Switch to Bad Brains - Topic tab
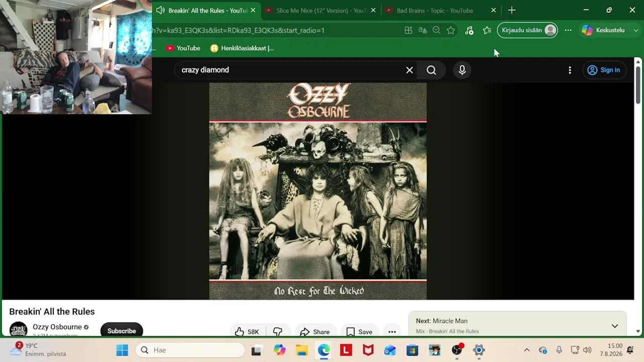644x362 pixels. pyautogui.click(x=435, y=11)
